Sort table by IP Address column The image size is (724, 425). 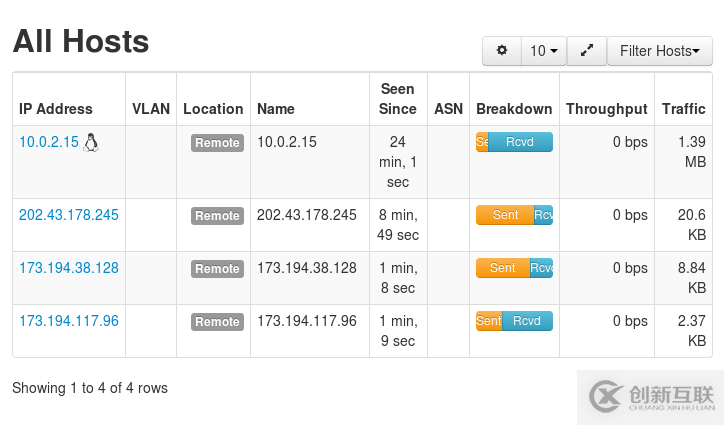(x=56, y=109)
